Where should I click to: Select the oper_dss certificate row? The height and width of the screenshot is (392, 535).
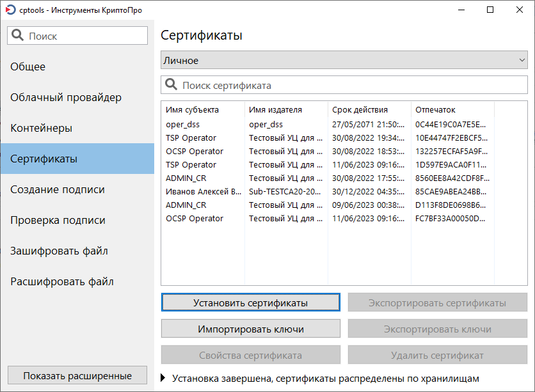point(328,125)
